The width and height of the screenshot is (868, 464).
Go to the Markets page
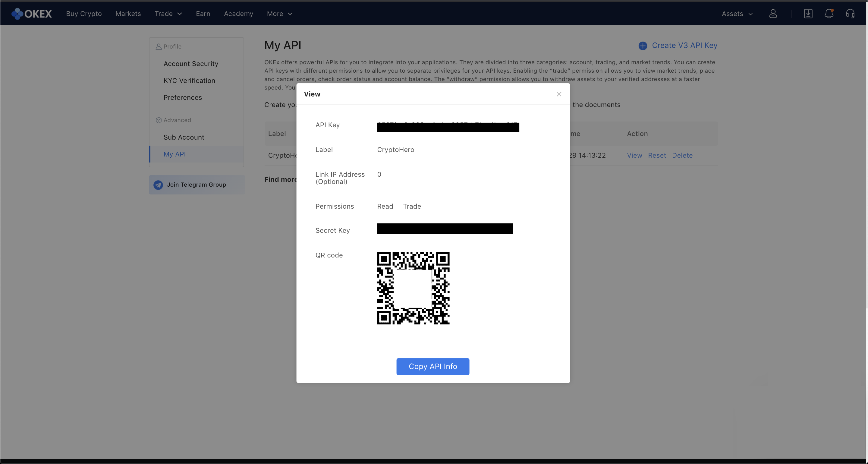tap(128, 14)
